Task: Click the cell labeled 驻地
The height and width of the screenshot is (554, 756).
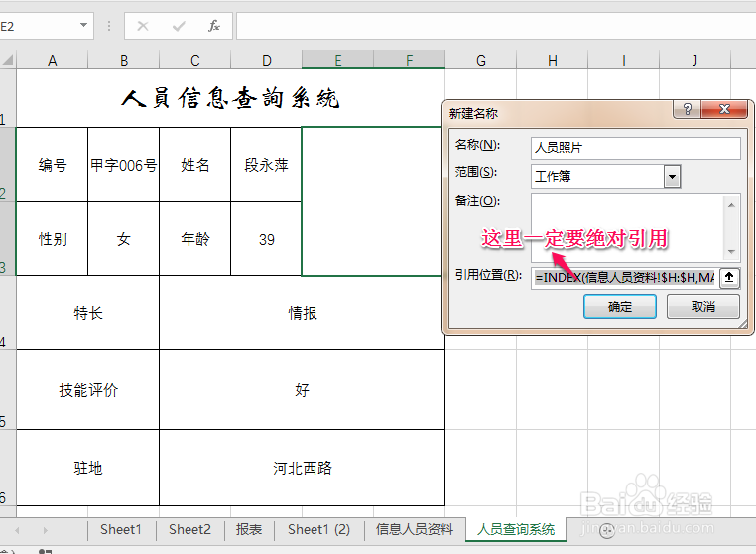Action: click(88, 468)
